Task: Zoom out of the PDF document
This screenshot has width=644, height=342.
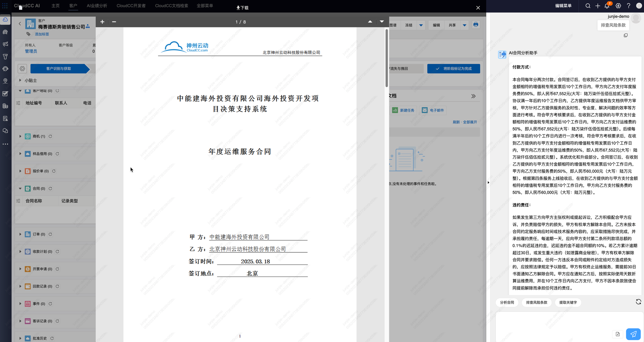Action: tap(114, 22)
